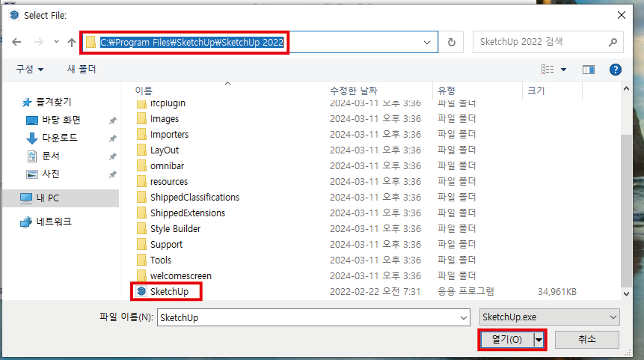Open 문서 in sidebar
Viewport: 644px width, 360px height.
pos(51,156)
